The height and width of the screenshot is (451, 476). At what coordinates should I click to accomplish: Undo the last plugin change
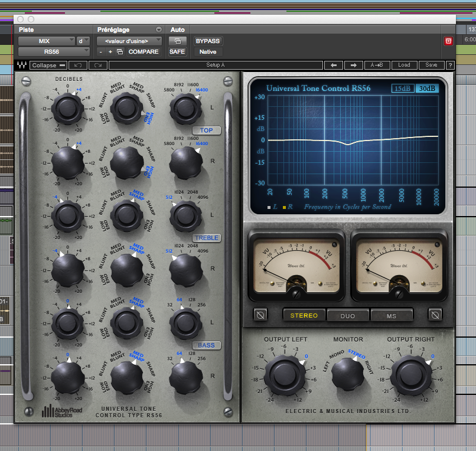pyautogui.click(x=78, y=66)
